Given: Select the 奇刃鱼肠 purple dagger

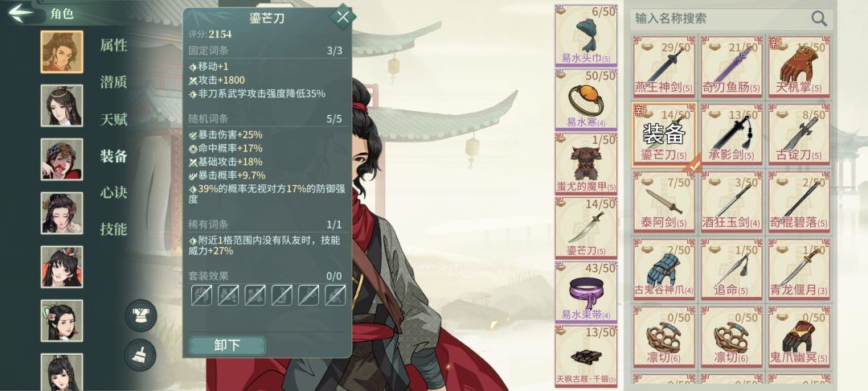Looking at the screenshot, I should click(x=731, y=67).
